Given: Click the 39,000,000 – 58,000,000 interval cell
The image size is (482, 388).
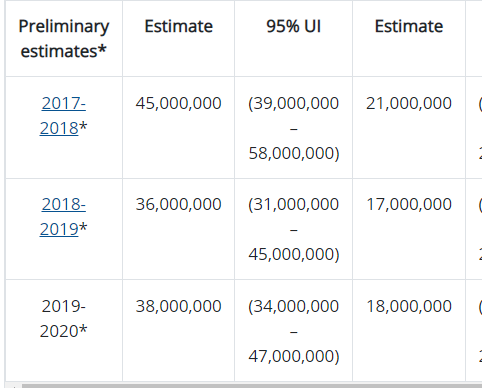Looking at the screenshot, I should coord(293,128).
